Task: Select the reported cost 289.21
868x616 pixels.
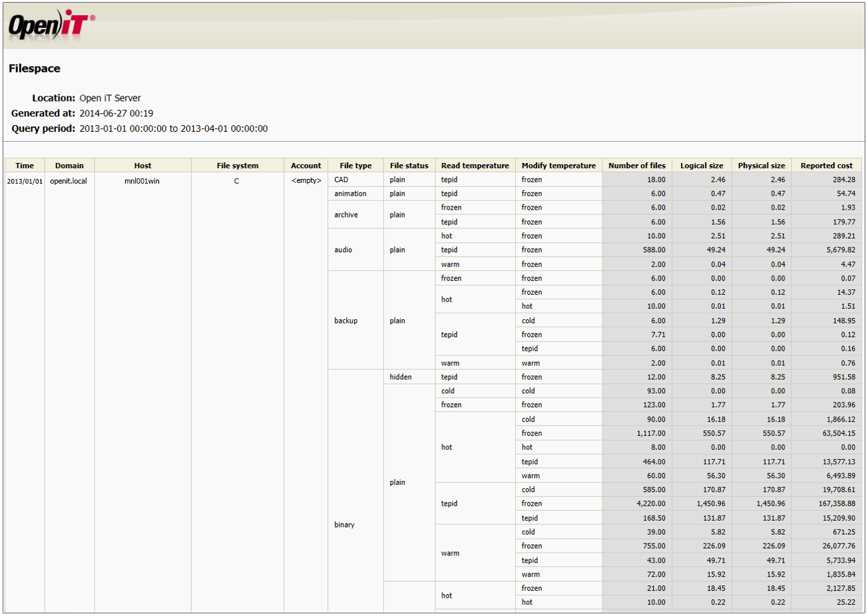Action: pyautogui.click(x=844, y=236)
